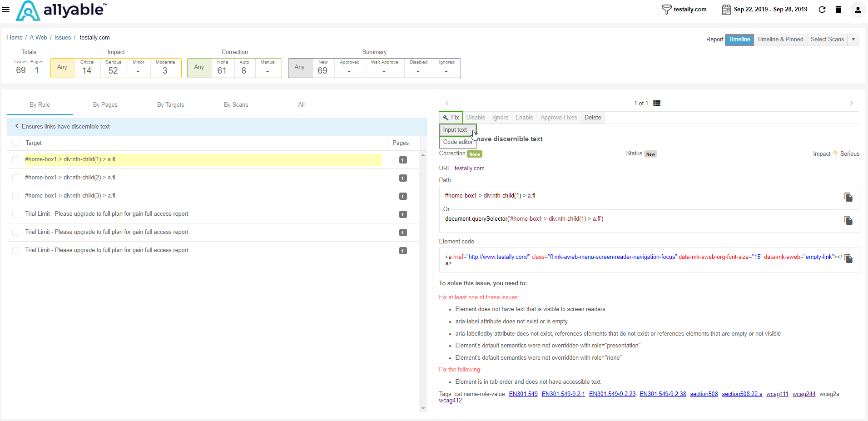Follow the A-Web breadcrumb link

(39, 38)
